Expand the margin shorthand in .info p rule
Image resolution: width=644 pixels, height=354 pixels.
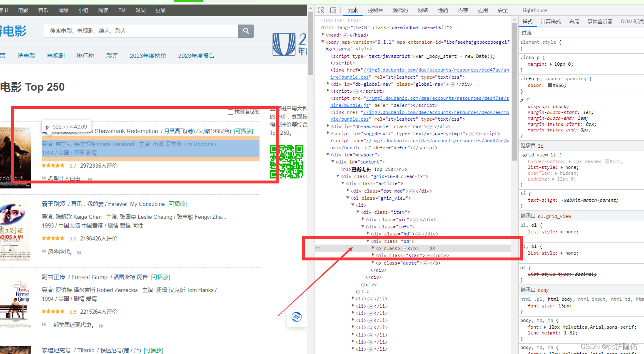[551, 64]
